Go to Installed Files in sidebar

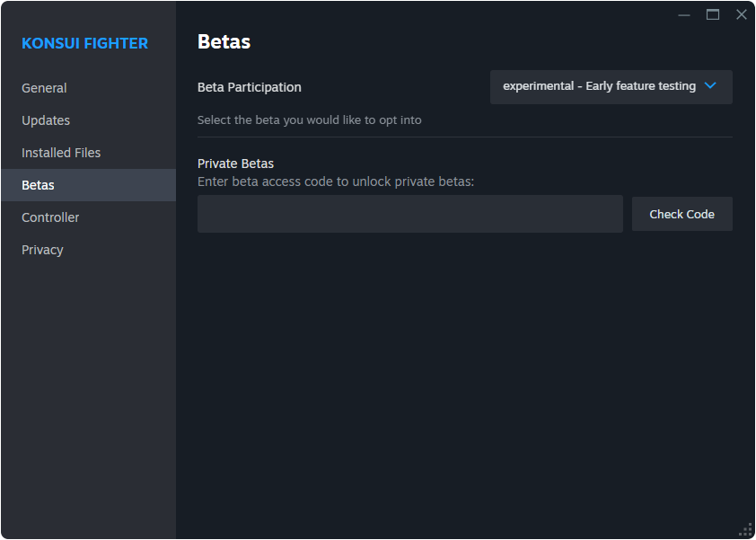coord(61,153)
